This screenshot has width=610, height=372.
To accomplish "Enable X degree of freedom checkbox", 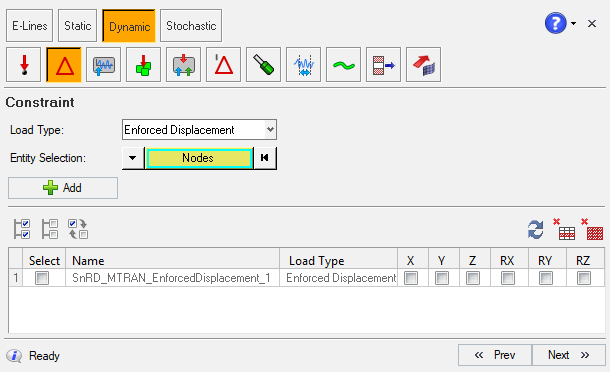I will (411, 278).
